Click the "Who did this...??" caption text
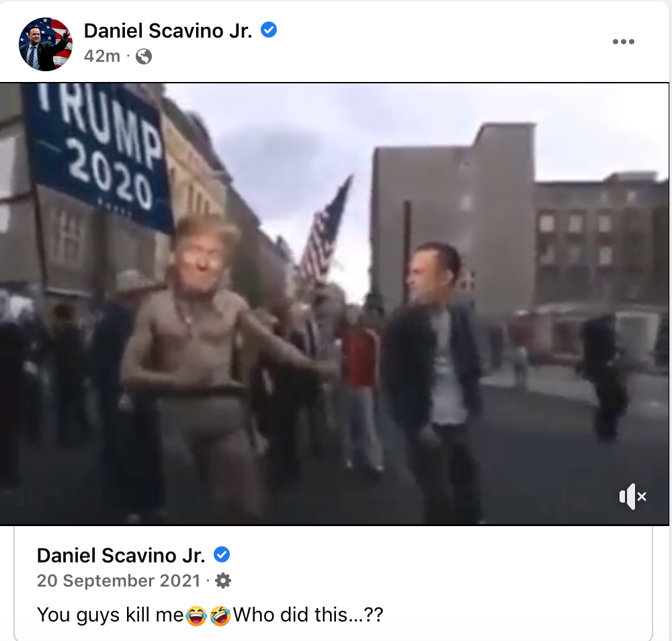Screen dimensions: 672x641 tap(308, 615)
